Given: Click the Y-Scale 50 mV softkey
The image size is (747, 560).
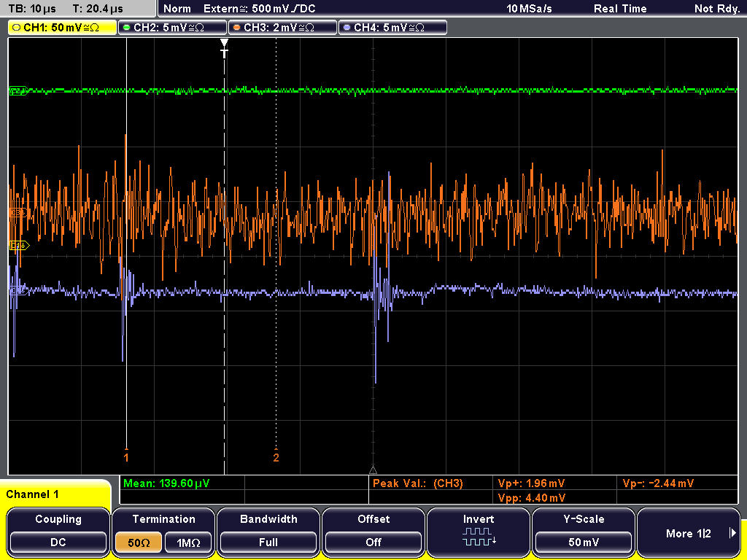Looking at the screenshot, I should pyautogui.click(x=584, y=532).
